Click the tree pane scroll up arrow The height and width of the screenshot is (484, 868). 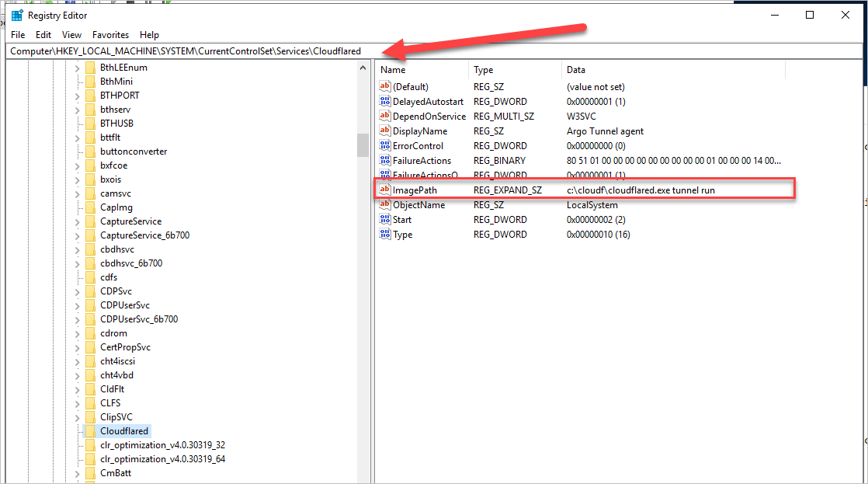(x=363, y=68)
